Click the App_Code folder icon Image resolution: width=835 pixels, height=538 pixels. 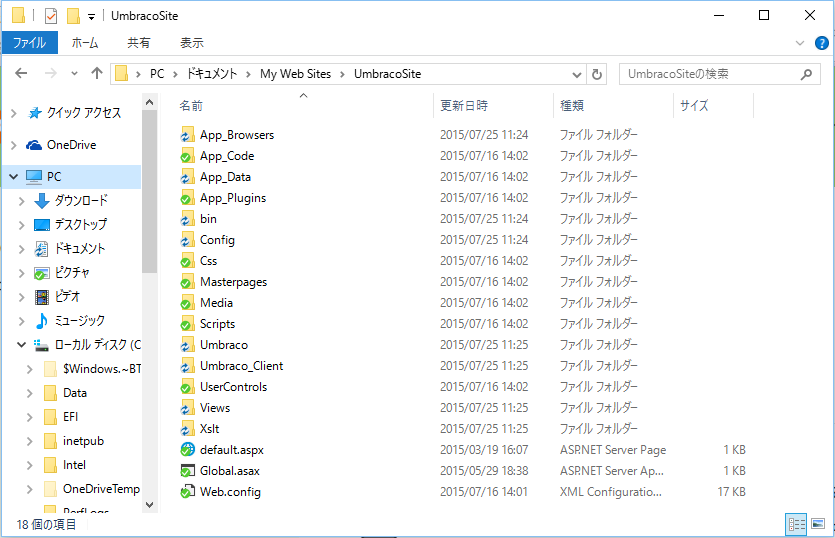(187, 156)
